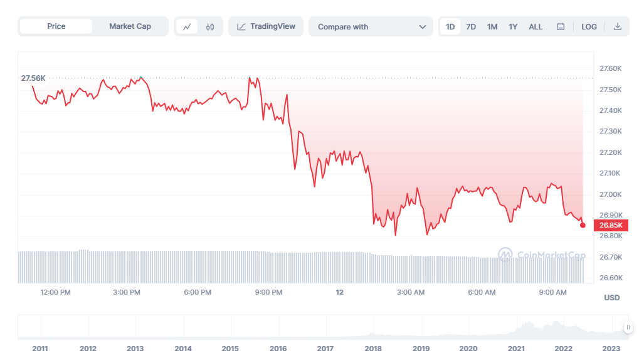Click the range slider handle on the timeline
Image resolution: width=644 pixels, height=358 pixels.
[628, 327]
